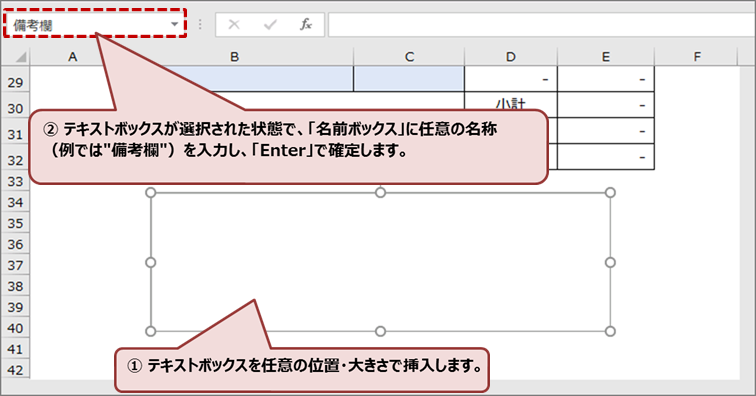
Task: Expand the Name Box dropdown arrow
Action: click(175, 25)
